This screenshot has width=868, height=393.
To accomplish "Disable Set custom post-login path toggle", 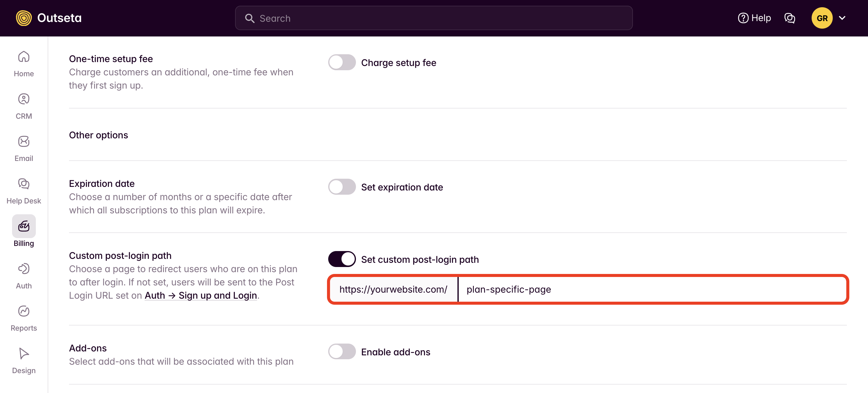I will tap(342, 259).
